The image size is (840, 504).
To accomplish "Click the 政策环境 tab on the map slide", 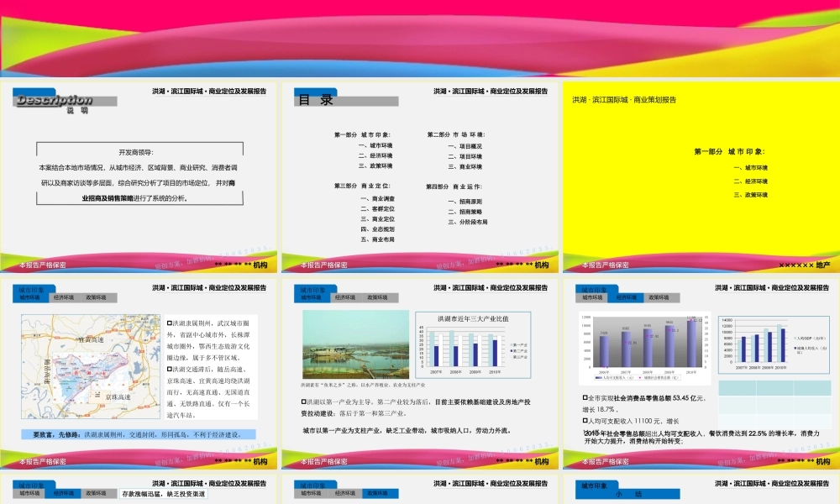I will tap(97, 298).
